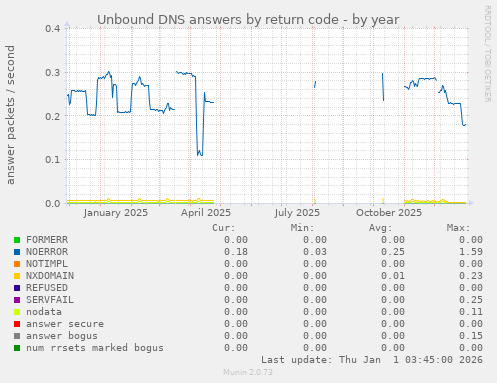Click SERVFAIL maximum value 0.25
497x383 pixels.
coord(471,300)
